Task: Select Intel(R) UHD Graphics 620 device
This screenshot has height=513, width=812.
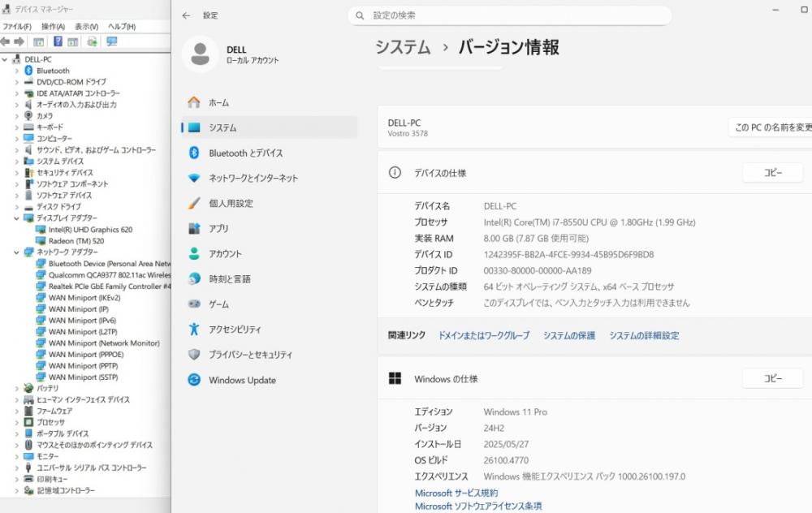Action: coord(91,230)
